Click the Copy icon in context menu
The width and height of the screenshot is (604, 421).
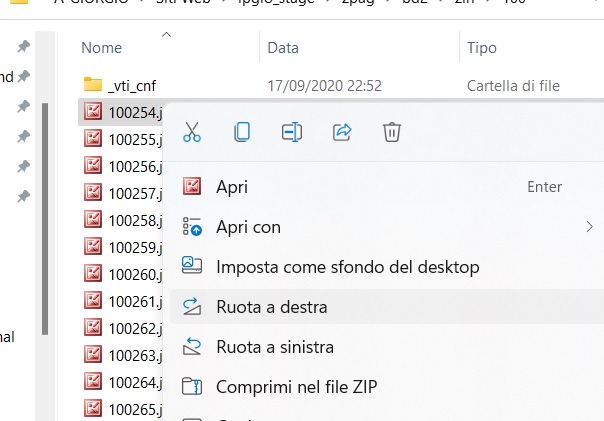(242, 132)
